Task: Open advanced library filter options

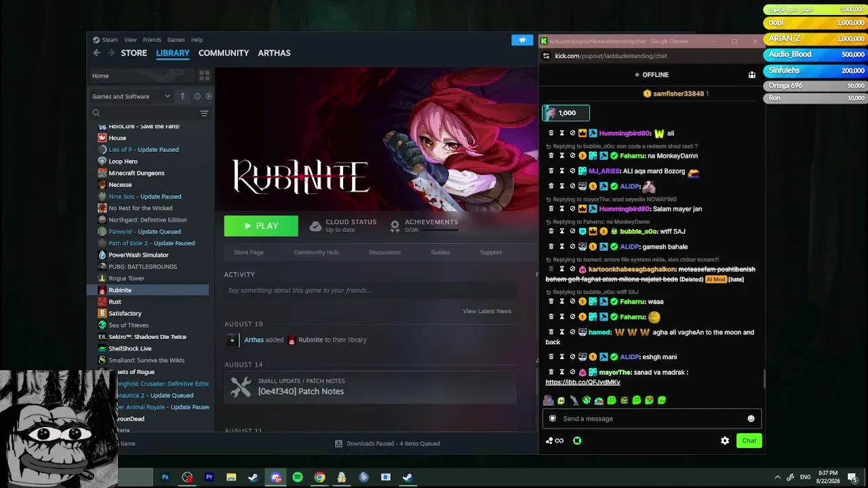Action: point(204,113)
